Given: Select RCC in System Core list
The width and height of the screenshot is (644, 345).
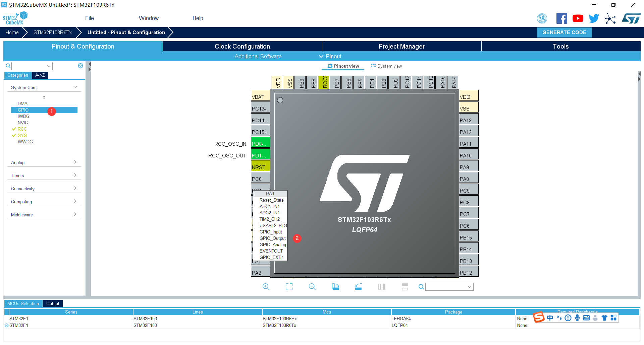Looking at the screenshot, I should [22, 129].
